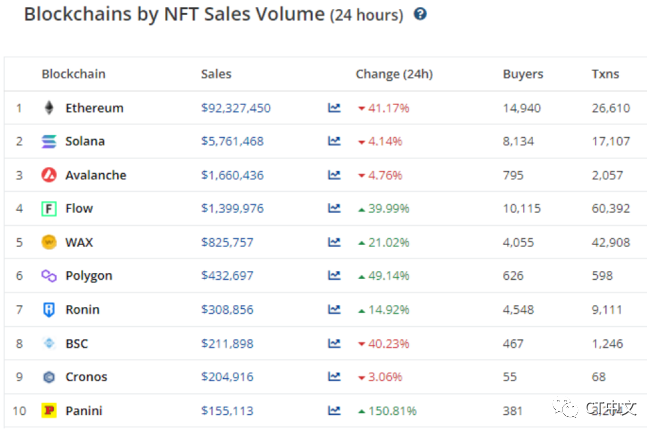
Task: Open the Flow blockchain link
Action: coord(79,208)
